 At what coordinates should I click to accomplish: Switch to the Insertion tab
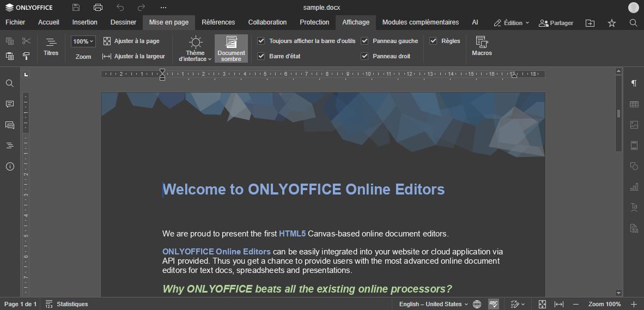pos(84,22)
